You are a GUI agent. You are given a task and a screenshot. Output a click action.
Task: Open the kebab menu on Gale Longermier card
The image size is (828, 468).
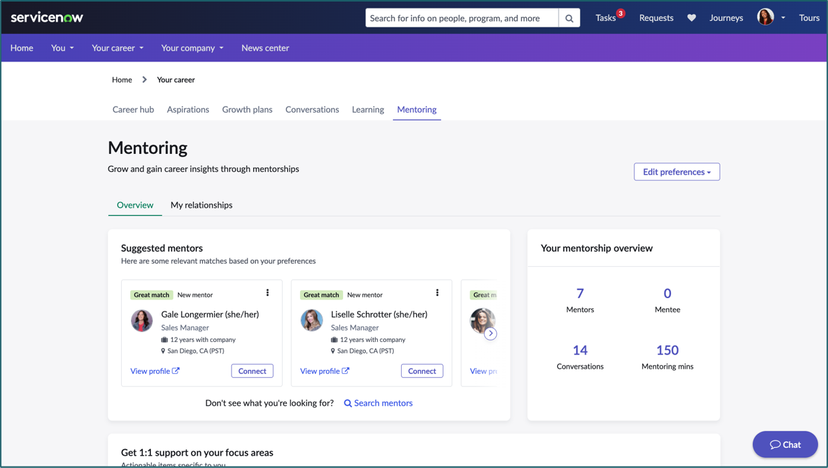(x=268, y=293)
